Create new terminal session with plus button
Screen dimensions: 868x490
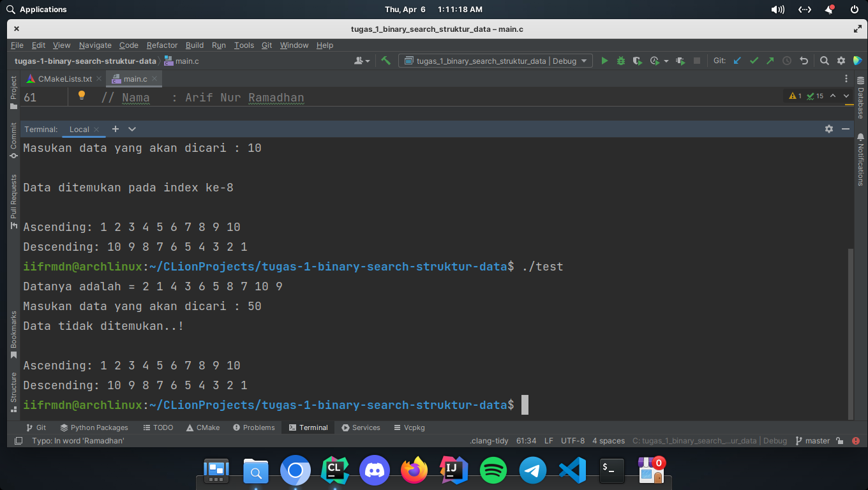(x=116, y=129)
